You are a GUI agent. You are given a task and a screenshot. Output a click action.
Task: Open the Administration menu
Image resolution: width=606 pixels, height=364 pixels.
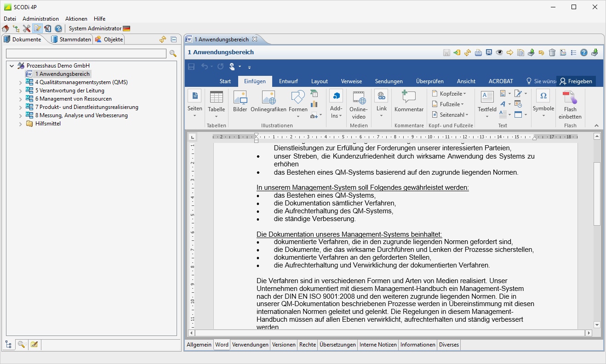click(x=40, y=19)
